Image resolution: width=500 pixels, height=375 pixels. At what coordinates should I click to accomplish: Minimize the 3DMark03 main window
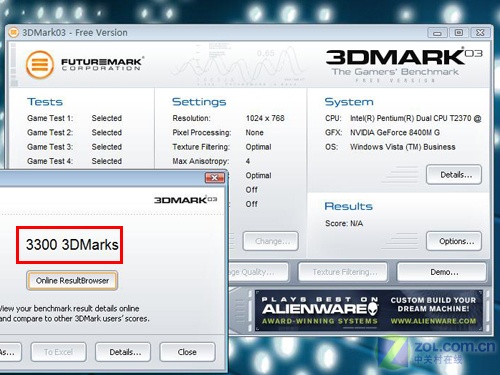click(x=437, y=33)
